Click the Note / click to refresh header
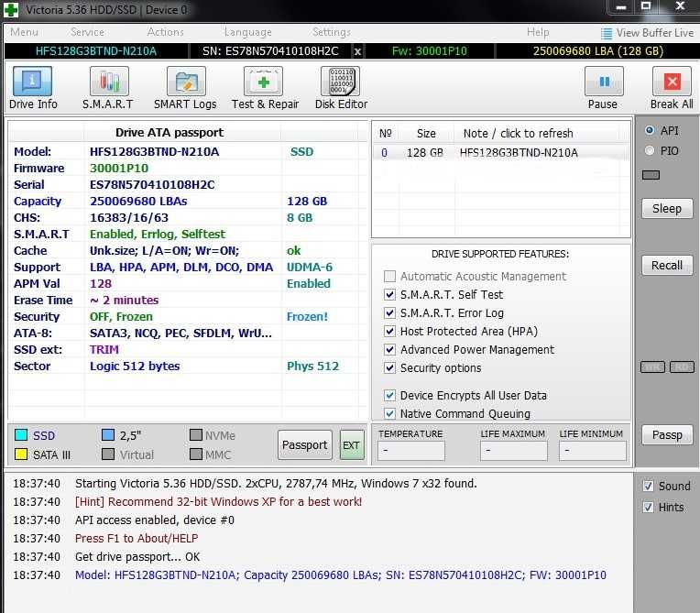Screen dimensions: 700x613 [518, 133]
